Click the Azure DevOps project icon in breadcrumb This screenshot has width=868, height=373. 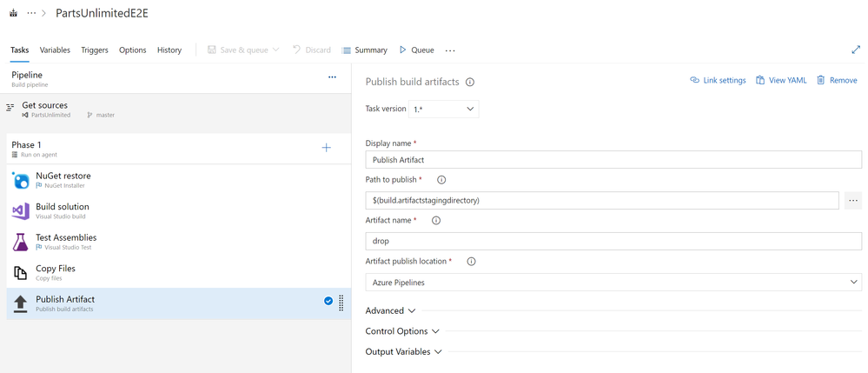pos(13,13)
